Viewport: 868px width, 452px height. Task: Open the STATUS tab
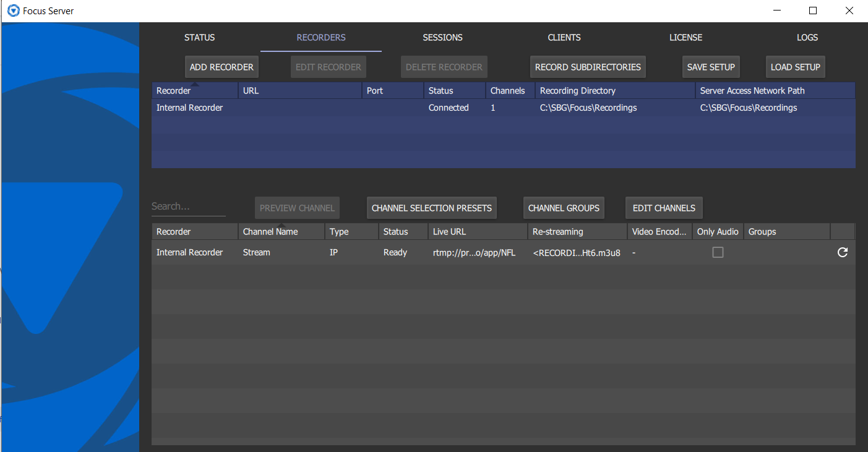[200, 38]
